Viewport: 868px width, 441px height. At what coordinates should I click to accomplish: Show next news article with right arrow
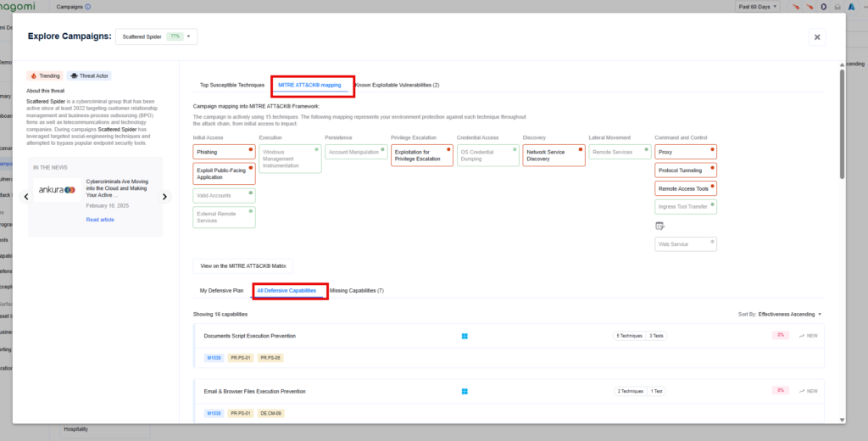(164, 197)
